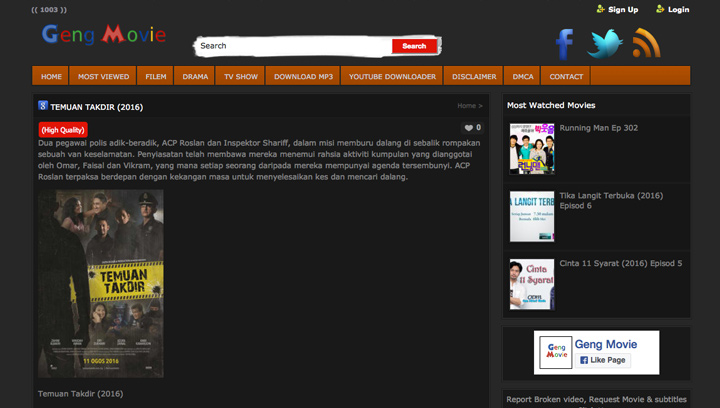Screen dimensions: 720x408
Task: Open the CONTACT menu item
Action: (x=566, y=76)
